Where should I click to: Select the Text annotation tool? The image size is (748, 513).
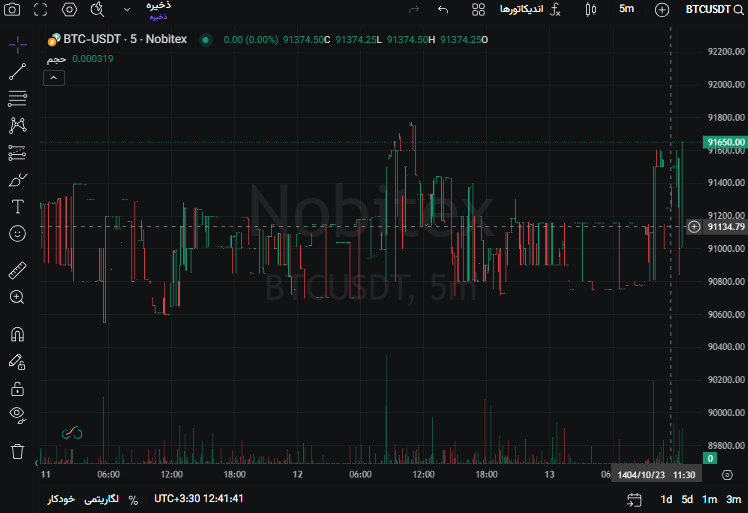[x=17, y=207]
